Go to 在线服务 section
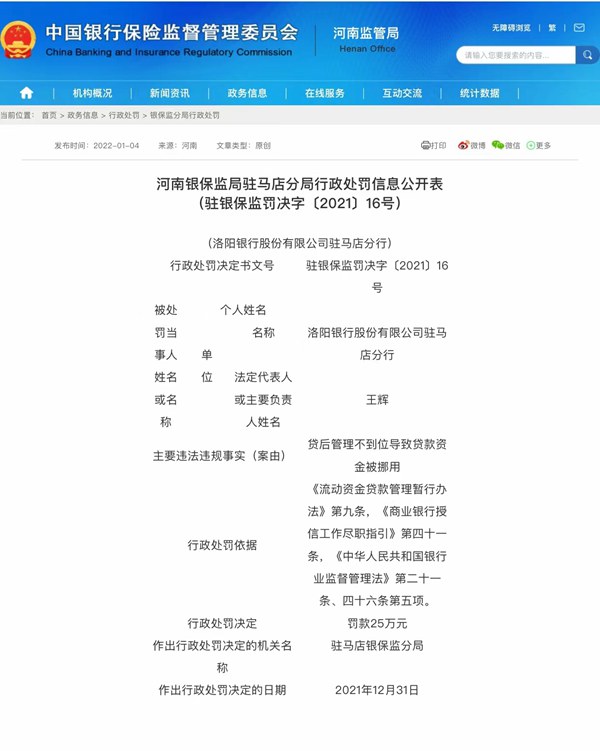Viewport: 600px width, 751px height. coord(324,93)
